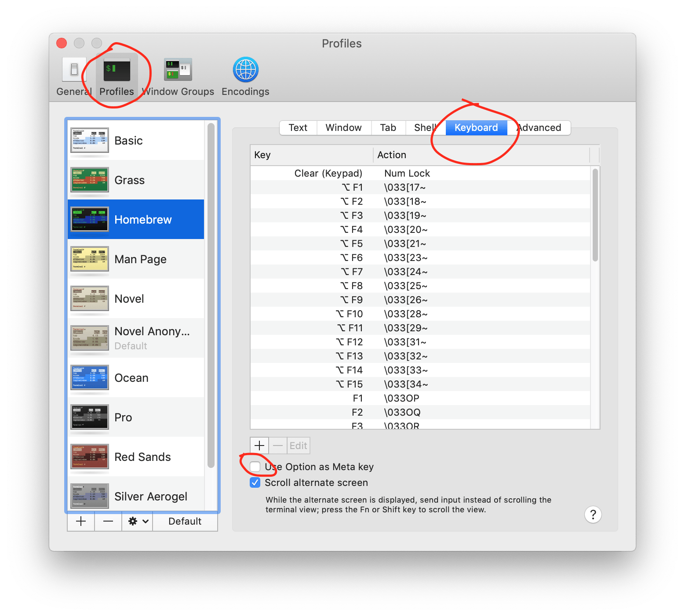The width and height of the screenshot is (685, 616).
Task: Open the Encodings globe icon
Action: 245,70
